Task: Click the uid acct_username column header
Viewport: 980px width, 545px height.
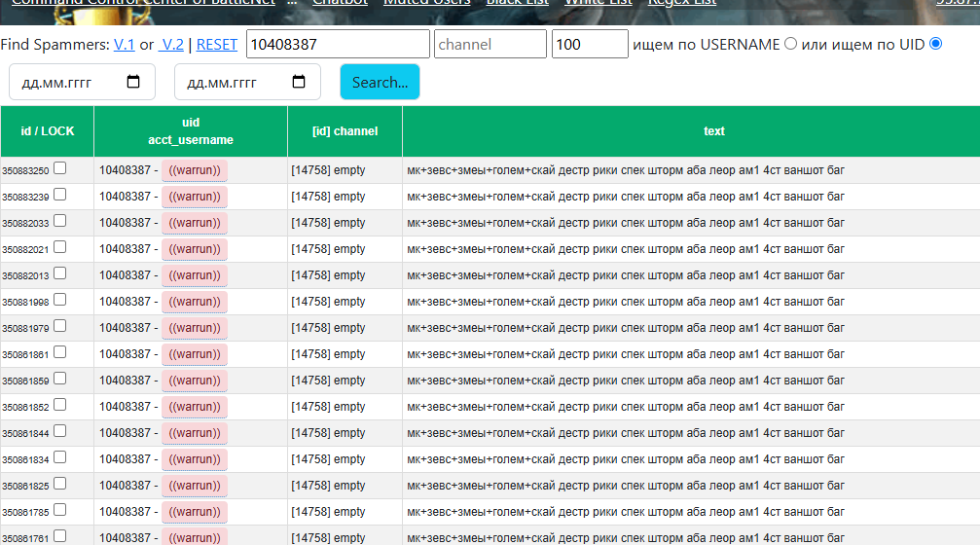Action: [191, 131]
